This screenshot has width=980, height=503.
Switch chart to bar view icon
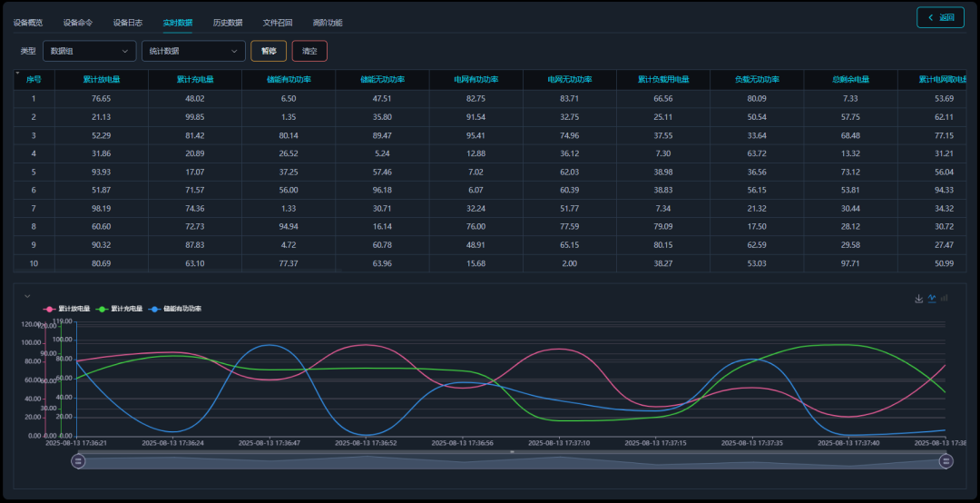coord(945,298)
